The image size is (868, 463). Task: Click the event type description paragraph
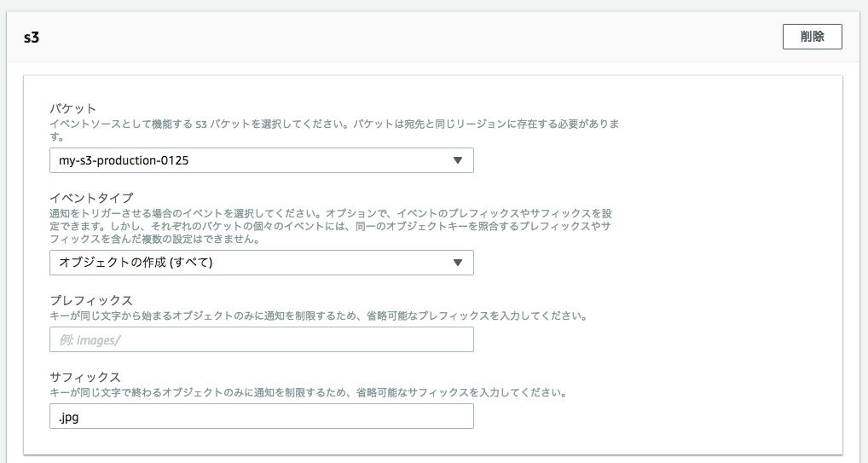tap(329, 226)
